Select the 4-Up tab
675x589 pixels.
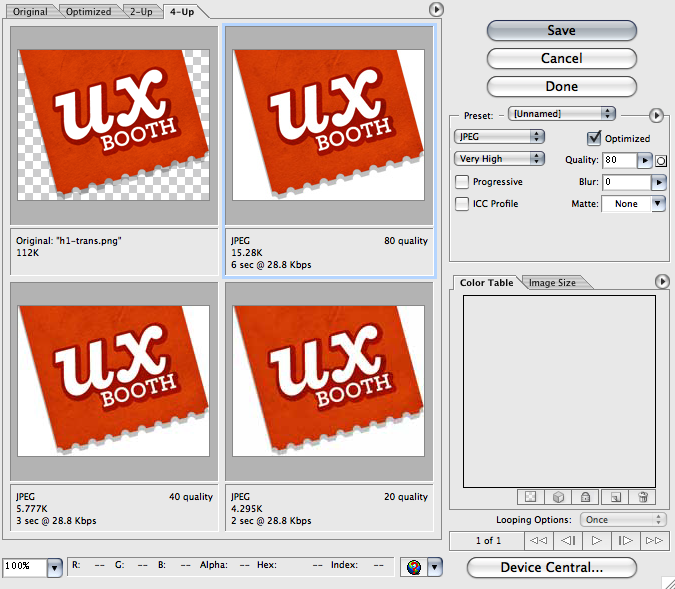click(182, 12)
